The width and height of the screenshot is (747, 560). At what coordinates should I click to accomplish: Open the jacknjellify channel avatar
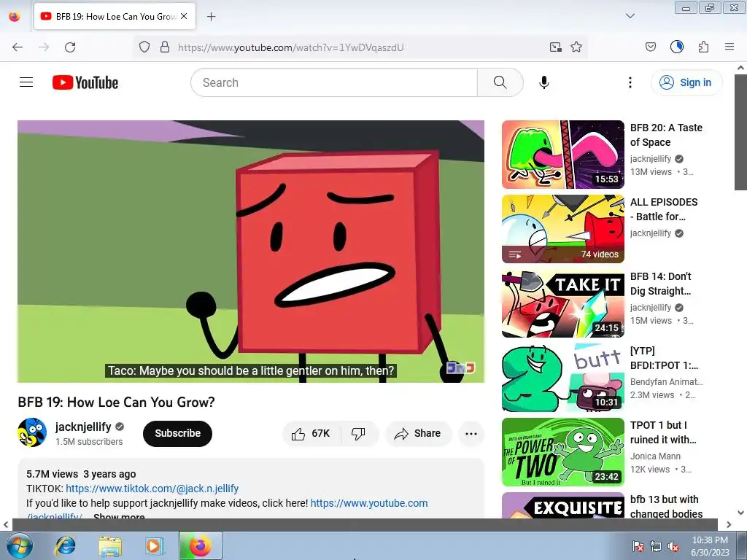[32, 433]
